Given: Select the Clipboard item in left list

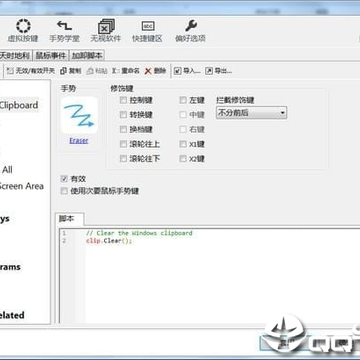Looking at the screenshot, I should click(x=19, y=105).
